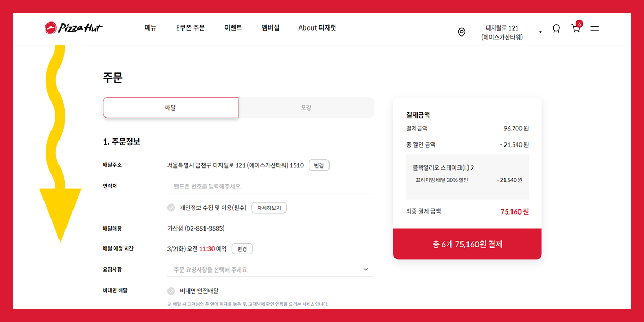Toggle 비대면 안전배달 checkbox
The image size is (644, 322).
(x=171, y=291)
